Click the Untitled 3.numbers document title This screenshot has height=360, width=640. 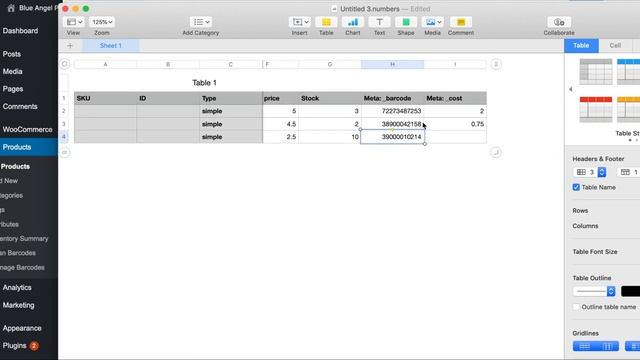[370, 9]
